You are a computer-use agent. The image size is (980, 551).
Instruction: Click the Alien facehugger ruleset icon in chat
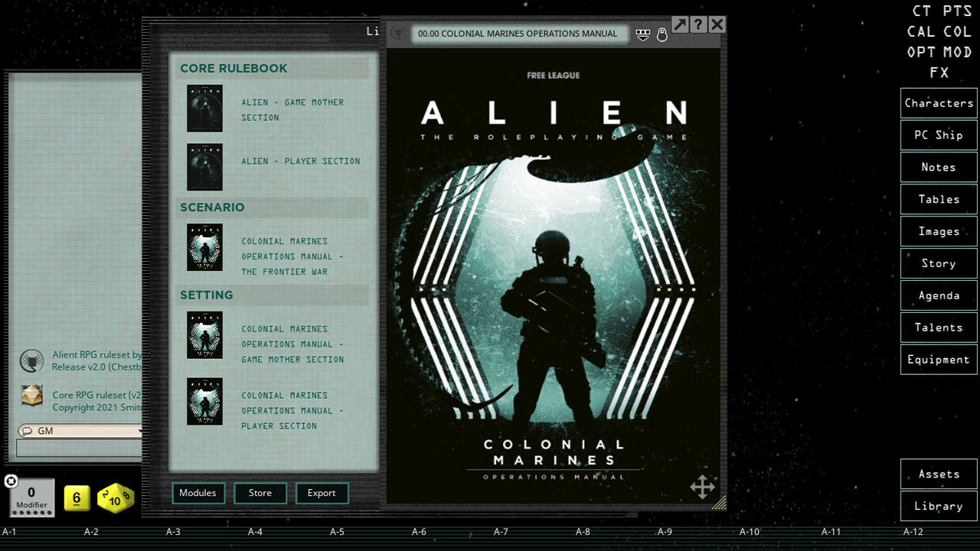(x=31, y=360)
